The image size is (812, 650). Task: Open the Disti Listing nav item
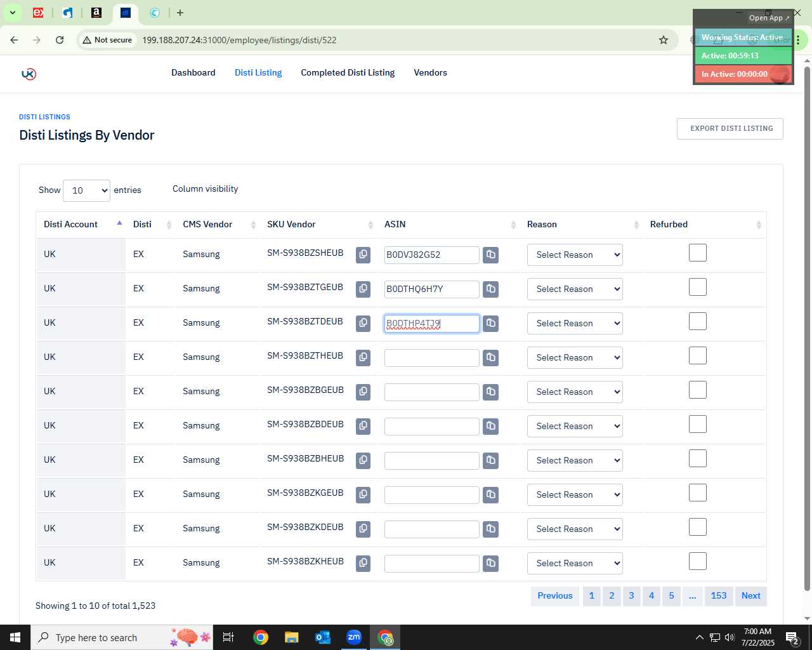(x=258, y=72)
